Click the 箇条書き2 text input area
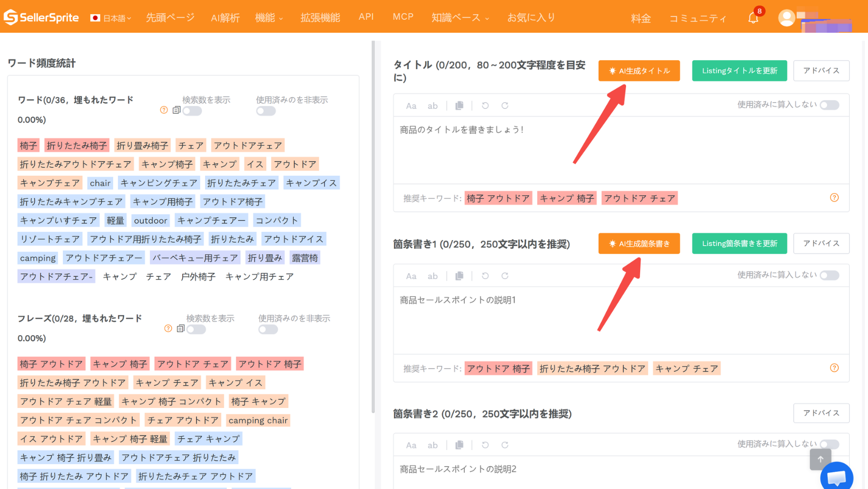 621,472
